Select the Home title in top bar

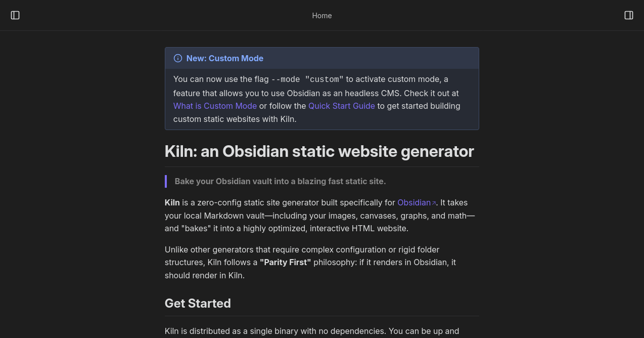pyautogui.click(x=322, y=16)
